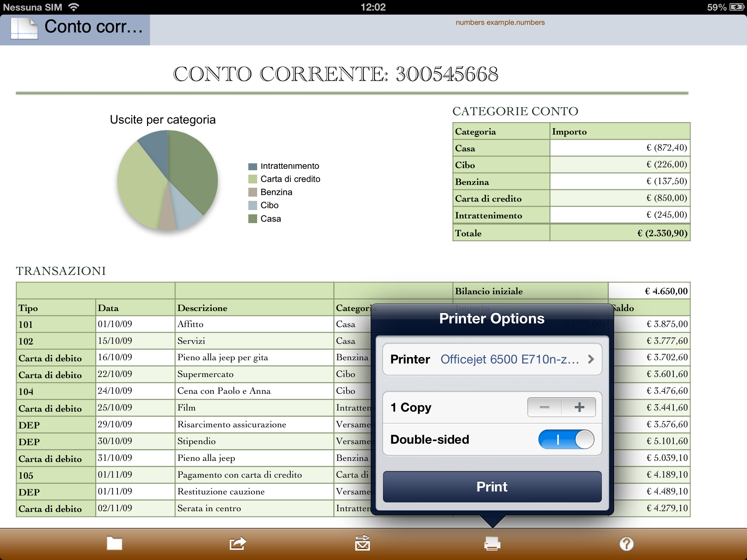Tap the CATEGORIE CONTO table heading

(x=515, y=111)
